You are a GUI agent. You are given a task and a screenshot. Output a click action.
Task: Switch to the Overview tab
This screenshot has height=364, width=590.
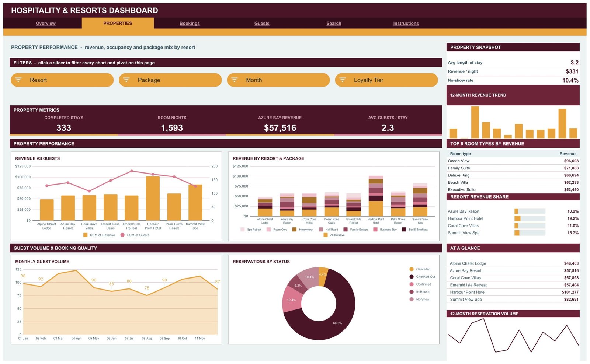coord(46,23)
